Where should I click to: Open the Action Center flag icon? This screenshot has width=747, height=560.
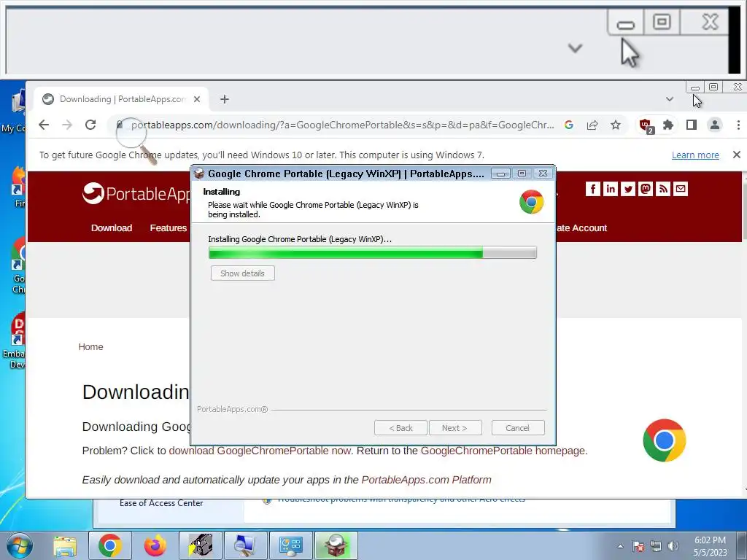[638, 546]
